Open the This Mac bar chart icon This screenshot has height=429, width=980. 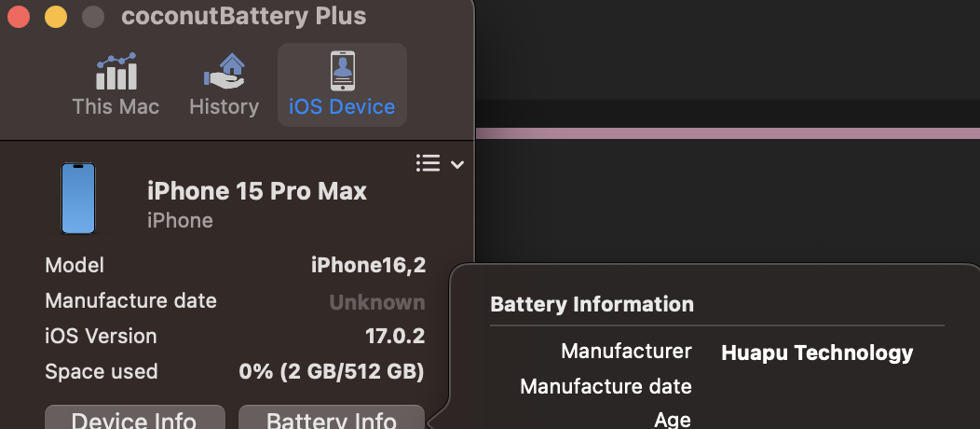coord(116,71)
